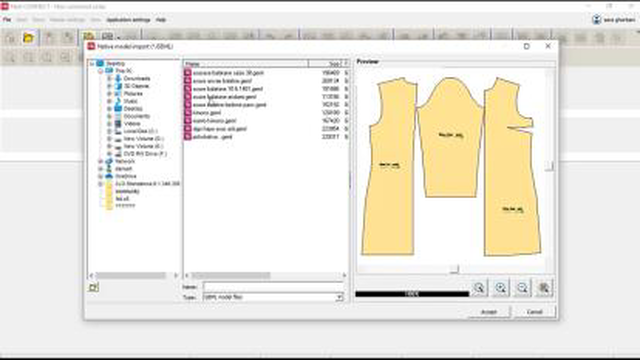Click the new folder icon below tree
Screen dimensions: 640x360
(93, 287)
